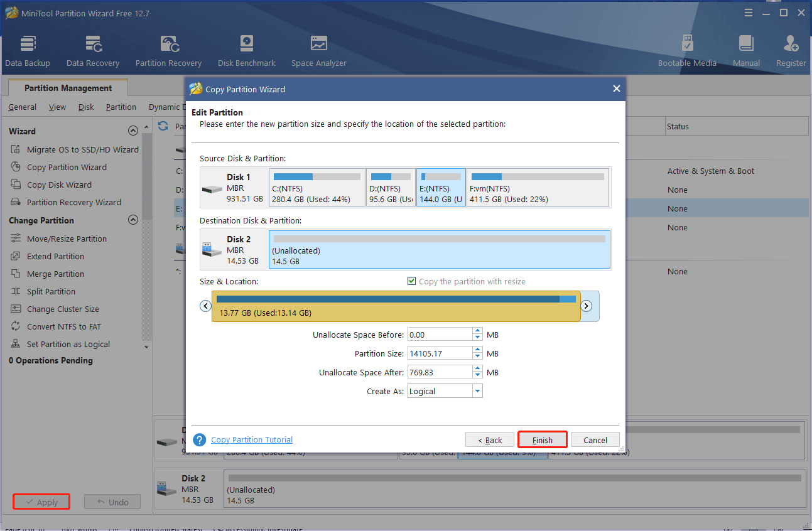Select destination Unallocated 14.5 GB in wizard
Viewport: 812px width, 531px height.
pyautogui.click(x=440, y=249)
